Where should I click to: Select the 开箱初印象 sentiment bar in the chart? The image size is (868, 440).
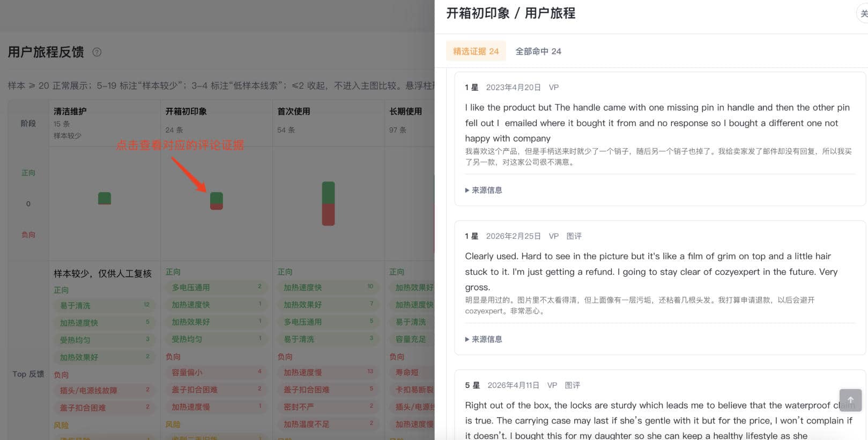[x=217, y=201]
